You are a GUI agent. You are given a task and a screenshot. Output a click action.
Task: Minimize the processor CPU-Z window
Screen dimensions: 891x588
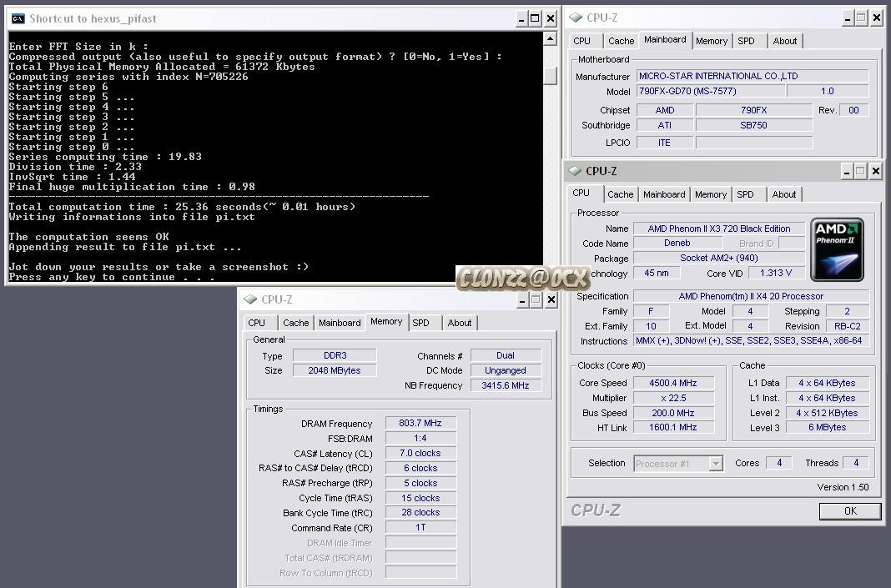[846, 171]
